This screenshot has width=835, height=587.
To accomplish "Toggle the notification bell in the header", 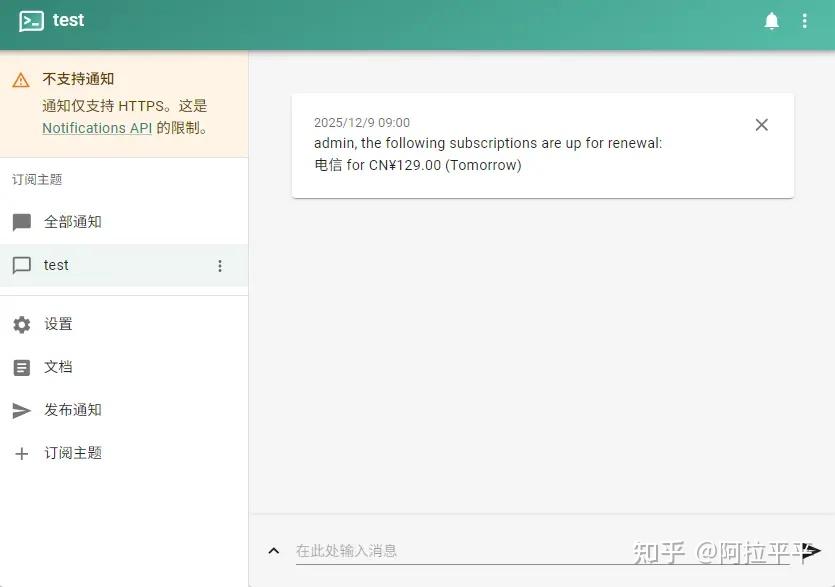I will coord(771,21).
